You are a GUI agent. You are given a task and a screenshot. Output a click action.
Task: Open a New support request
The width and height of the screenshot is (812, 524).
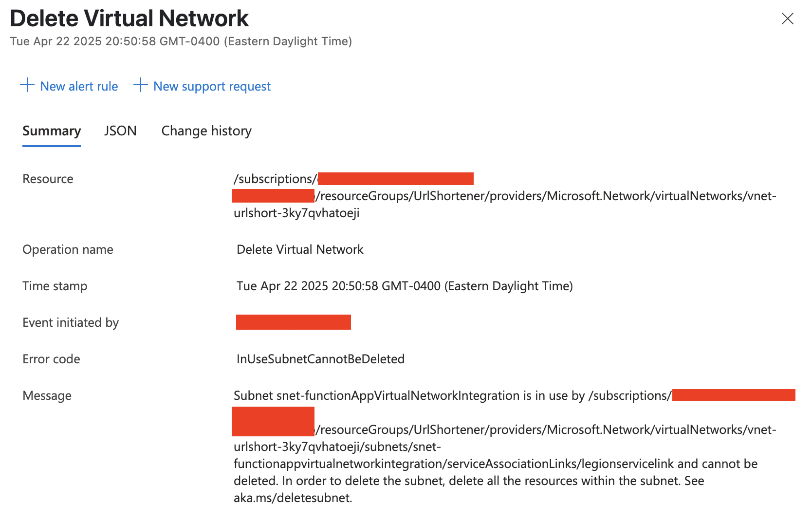click(x=212, y=86)
